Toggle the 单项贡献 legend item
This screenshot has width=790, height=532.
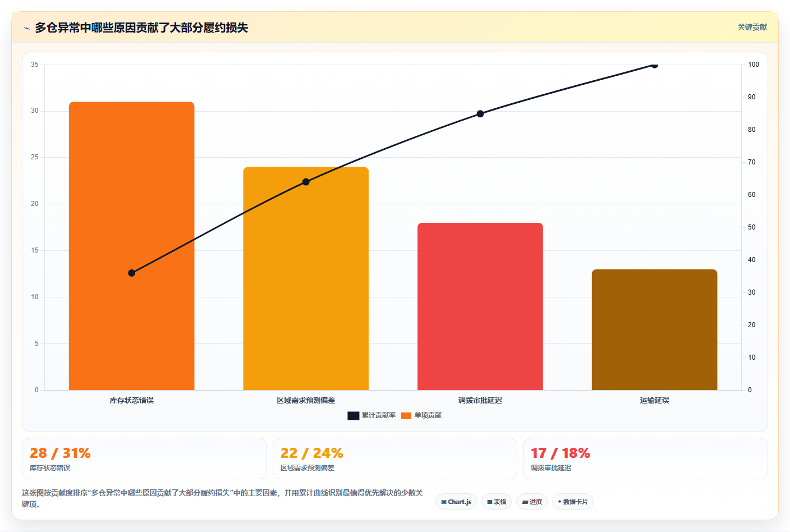pyautogui.click(x=421, y=415)
